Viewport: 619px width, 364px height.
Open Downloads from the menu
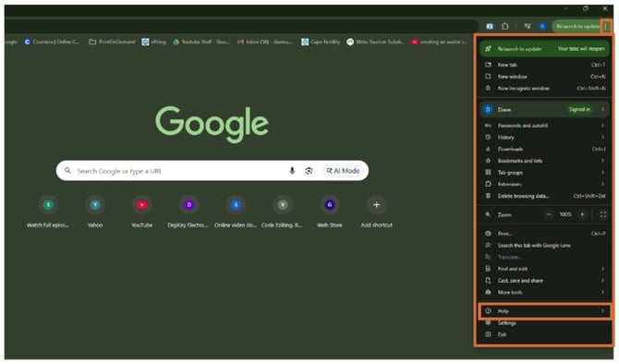click(x=545, y=149)
